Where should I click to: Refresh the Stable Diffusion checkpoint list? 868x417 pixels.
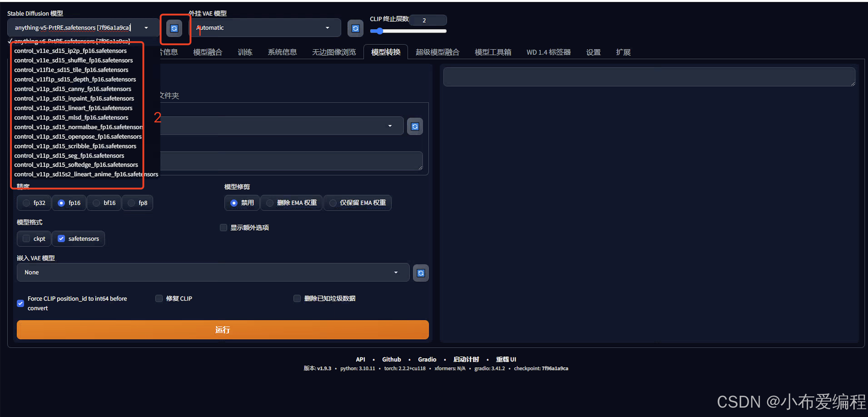(174, 28)
